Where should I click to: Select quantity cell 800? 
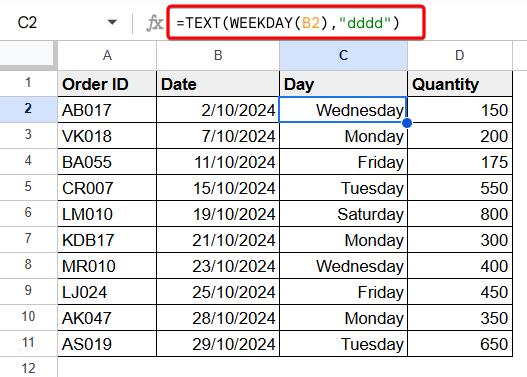(460, 214)
